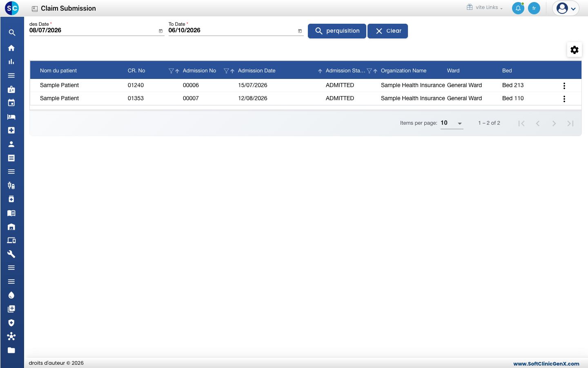Click the Organization Name column header

click(x=403, y=71)
